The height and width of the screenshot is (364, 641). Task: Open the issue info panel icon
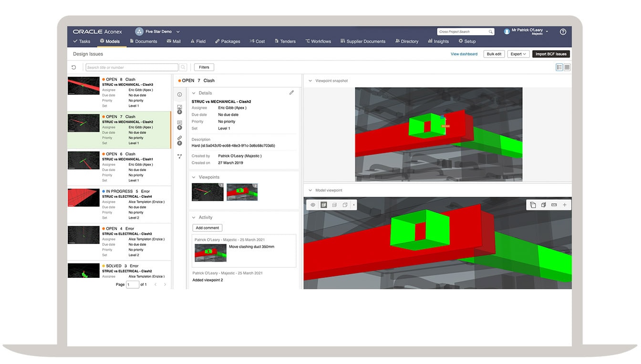pyautogui.click(x=180, y=94)
